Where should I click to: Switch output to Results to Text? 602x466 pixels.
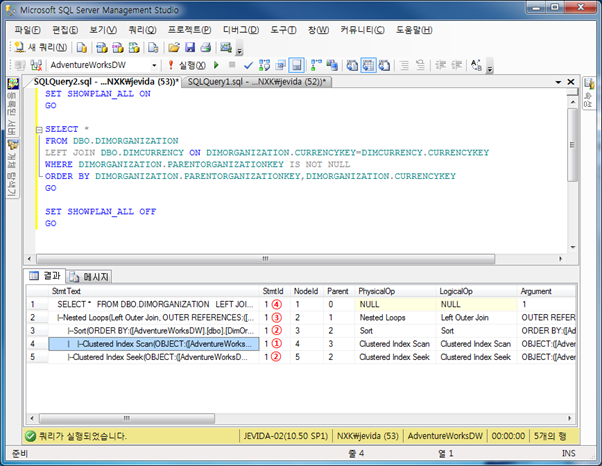pyautogui.click(x=352, y=65)
